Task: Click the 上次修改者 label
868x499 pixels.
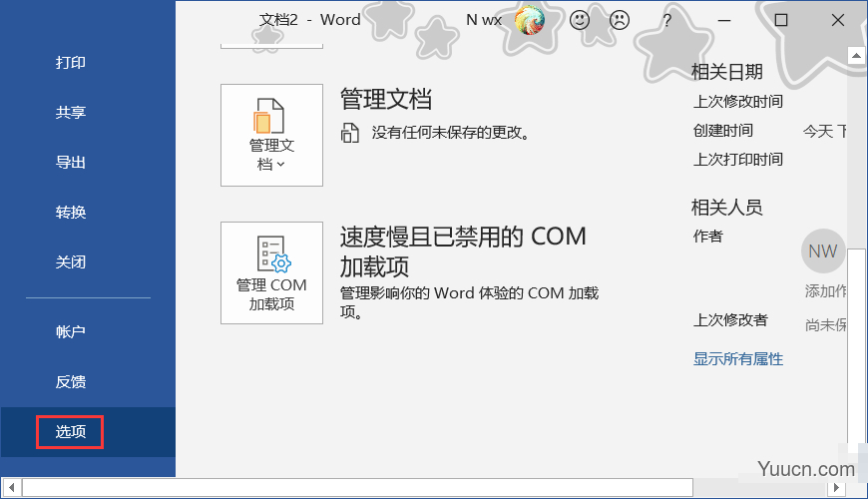Action: 730,319
